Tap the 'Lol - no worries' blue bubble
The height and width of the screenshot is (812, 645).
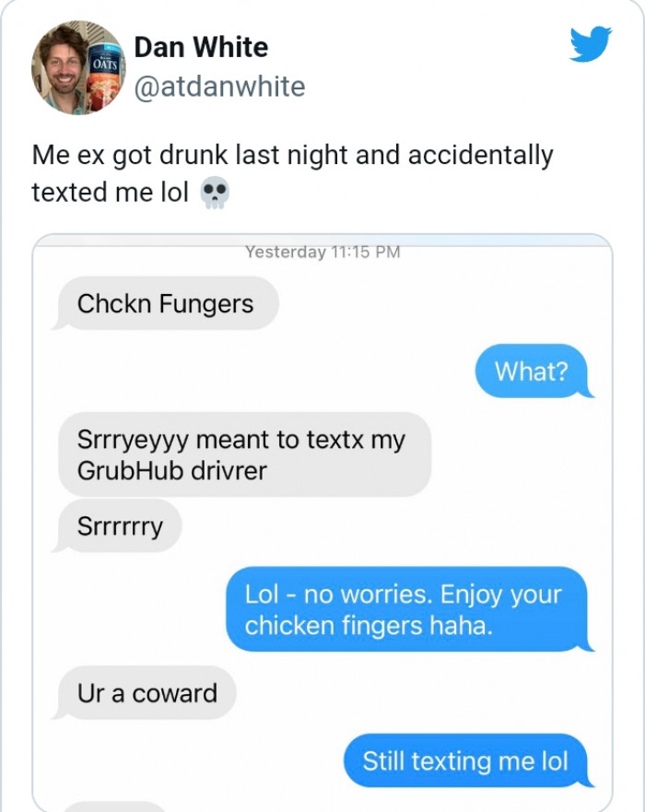pos(409,609)
